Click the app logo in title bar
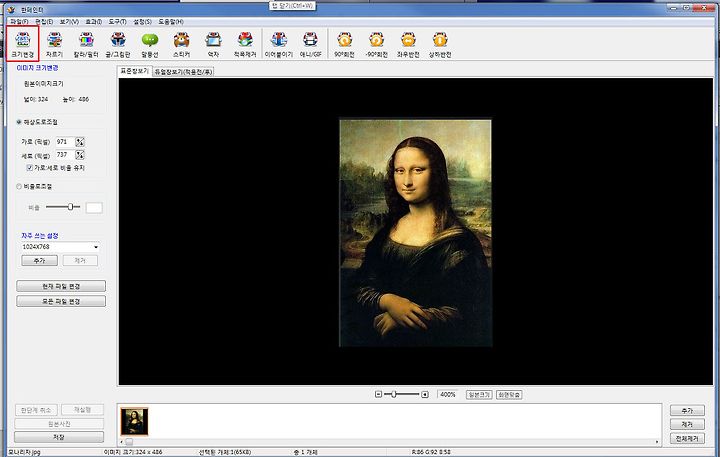 [11, 9]
